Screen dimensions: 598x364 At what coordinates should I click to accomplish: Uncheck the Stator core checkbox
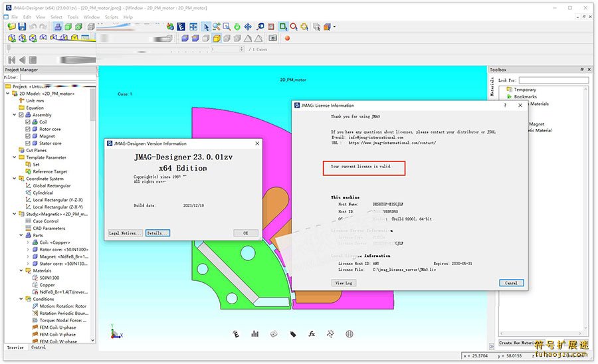28,143
